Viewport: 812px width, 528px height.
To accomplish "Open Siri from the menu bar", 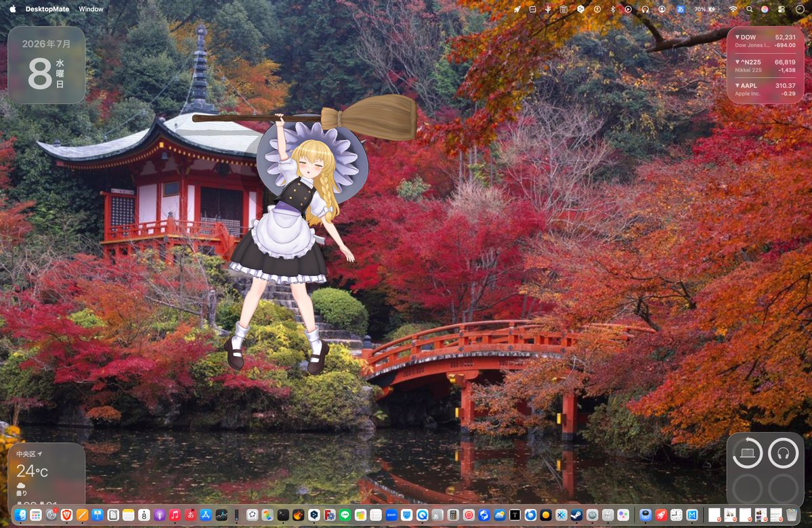I will (765, 9).
